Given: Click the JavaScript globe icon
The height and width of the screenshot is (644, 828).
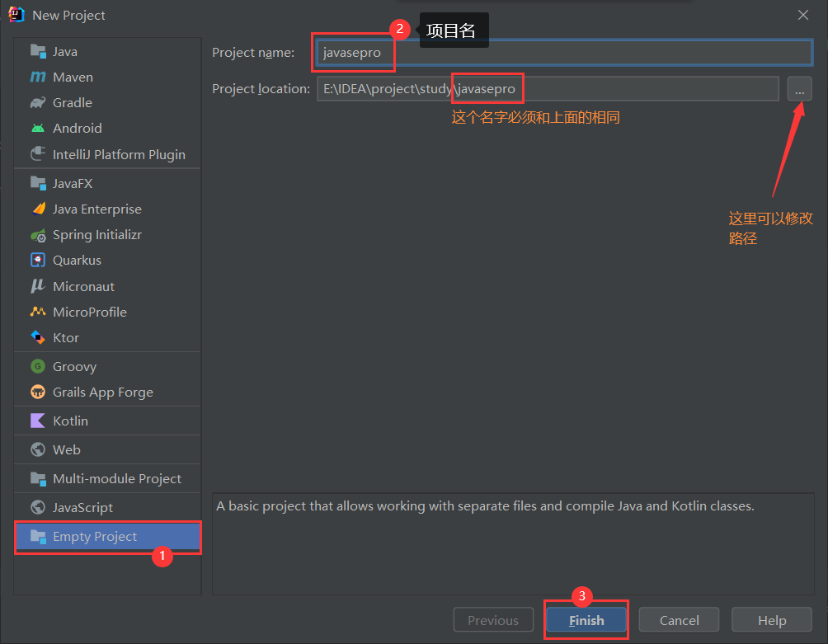Looking at the screenshot, I should click(38, 507).
